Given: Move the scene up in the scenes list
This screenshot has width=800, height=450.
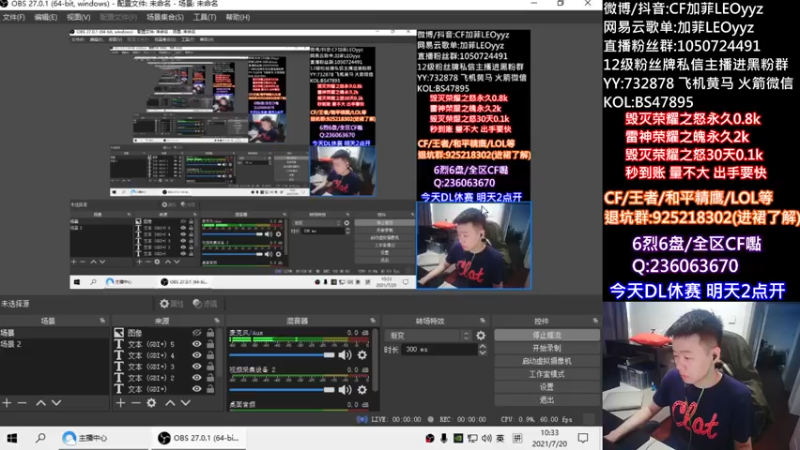Looking at the screenshot, I should [x=41, y=403].
